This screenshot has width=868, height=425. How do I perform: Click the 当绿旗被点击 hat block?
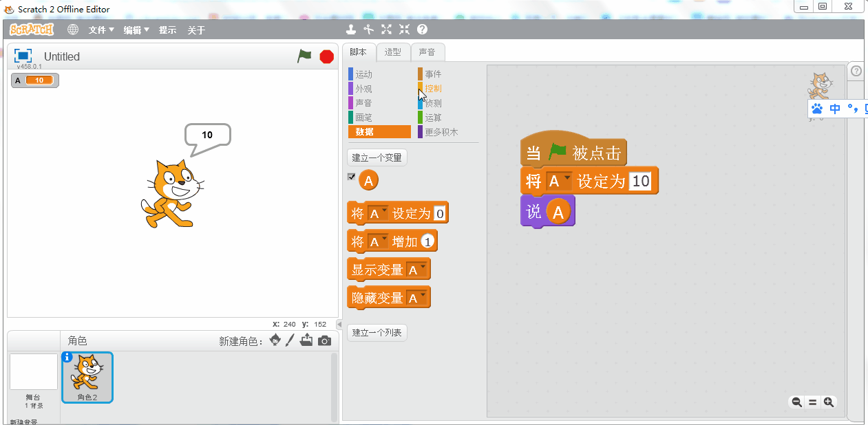(x=573, y=150)
